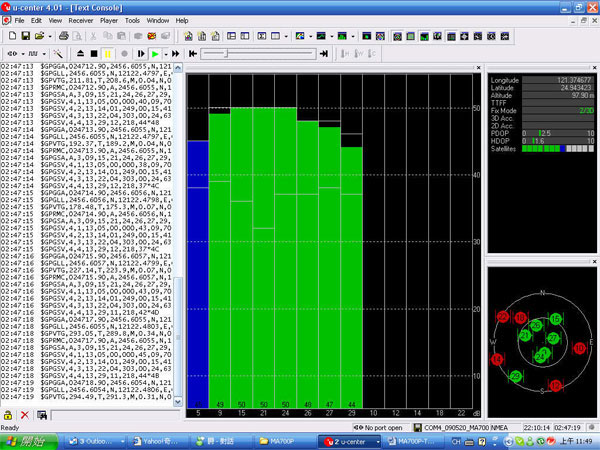This screenshot has width=600, height=450.
Task: Select satellite 15 in the sky view
Action: (556, 319)
